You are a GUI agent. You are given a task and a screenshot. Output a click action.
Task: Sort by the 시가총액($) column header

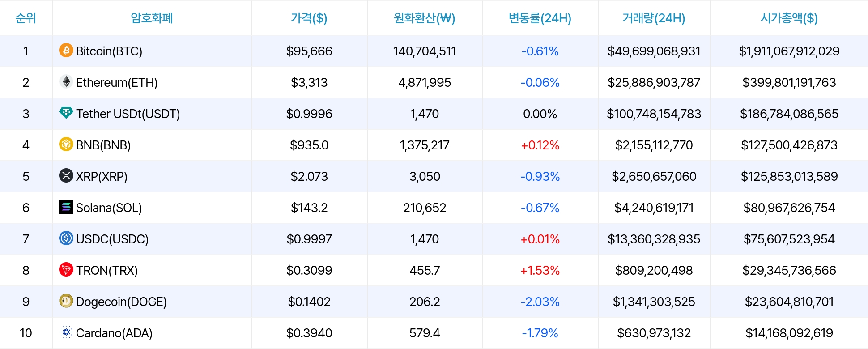coord(789,18)
